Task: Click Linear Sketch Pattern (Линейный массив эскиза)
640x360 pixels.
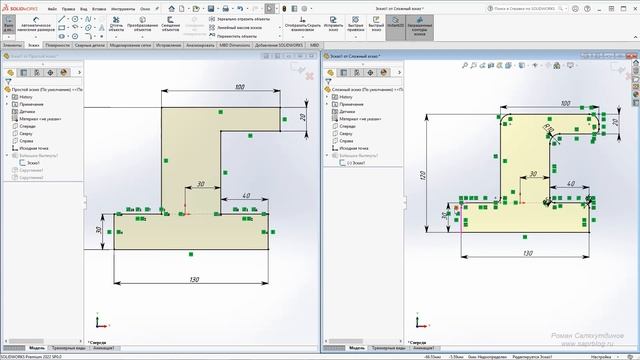Action: click(236, 28)
